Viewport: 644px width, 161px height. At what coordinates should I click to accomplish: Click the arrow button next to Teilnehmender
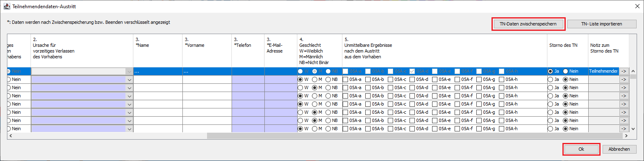[624, 71]
